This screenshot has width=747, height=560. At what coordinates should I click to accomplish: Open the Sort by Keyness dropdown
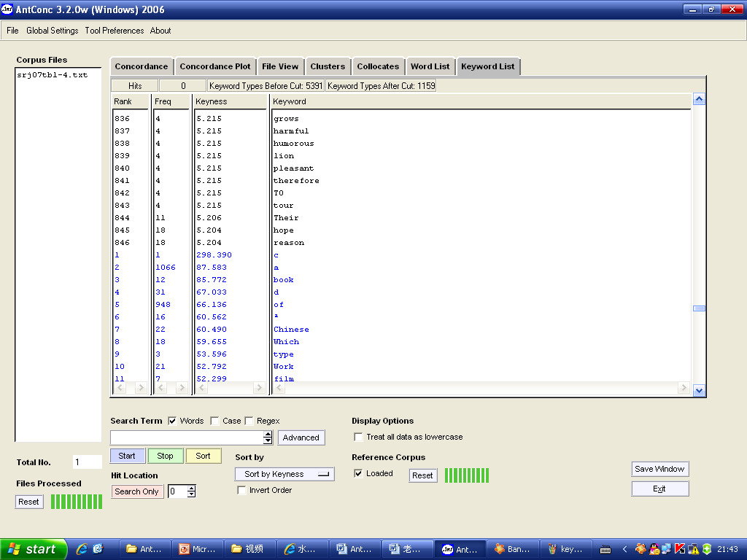coord(285,474)
